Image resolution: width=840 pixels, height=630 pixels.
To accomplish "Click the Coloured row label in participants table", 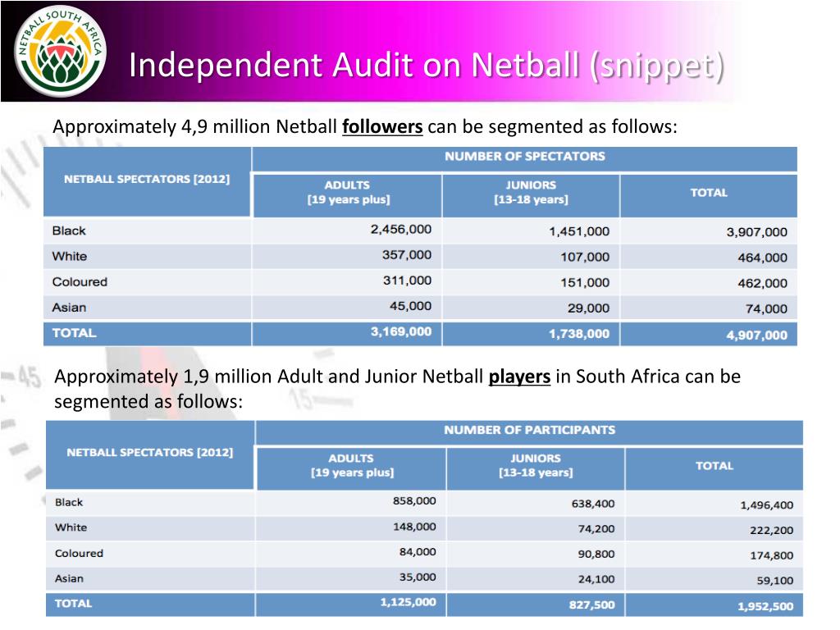I will coord(79,553).
